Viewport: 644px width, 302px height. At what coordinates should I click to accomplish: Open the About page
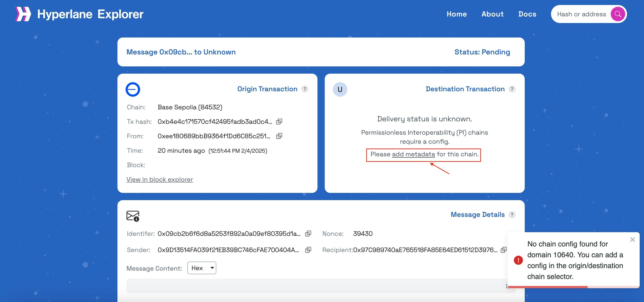point(493,14)
